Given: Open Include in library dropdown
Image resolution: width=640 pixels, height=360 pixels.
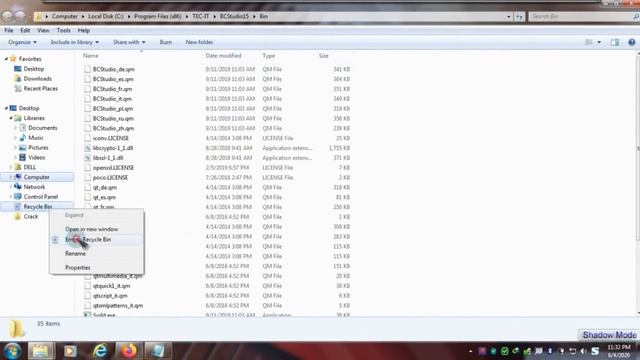Looking at the screenshot, I should [x=75, y=42].
